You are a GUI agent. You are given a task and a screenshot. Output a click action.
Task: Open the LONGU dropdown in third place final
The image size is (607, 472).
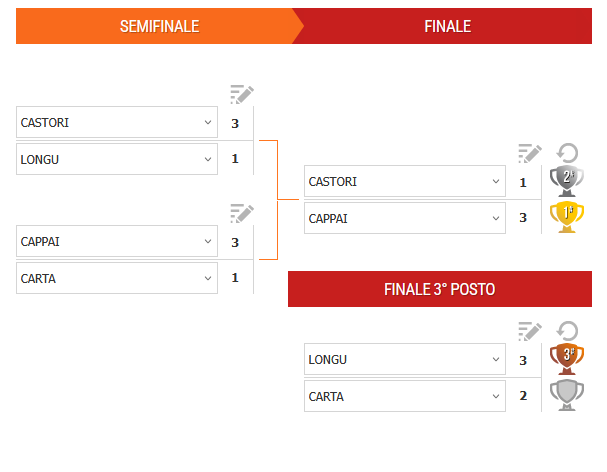pos(496,359)
